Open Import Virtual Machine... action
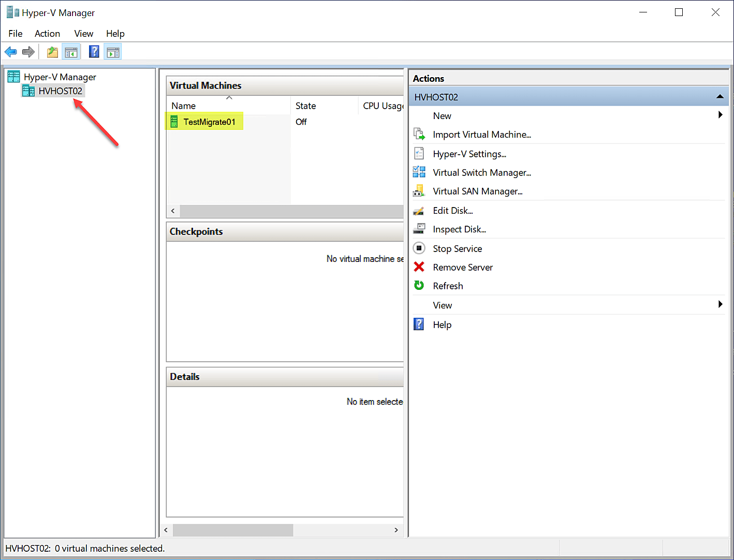The height and width of the screenshot is (560, 734). pyautogui.click(x=482, y=135)
